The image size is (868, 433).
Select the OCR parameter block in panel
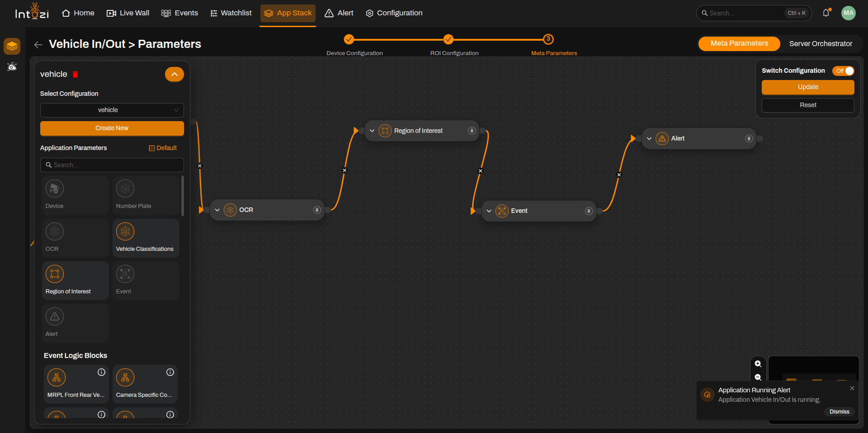[75, 238]
